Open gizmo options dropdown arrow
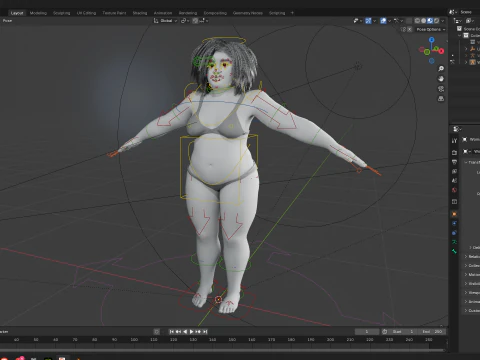This screenshot has width=480, height=360. (374, 21)
